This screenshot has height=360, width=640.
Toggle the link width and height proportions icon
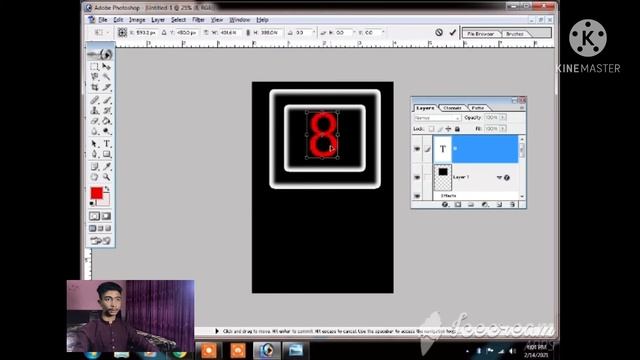247,32
